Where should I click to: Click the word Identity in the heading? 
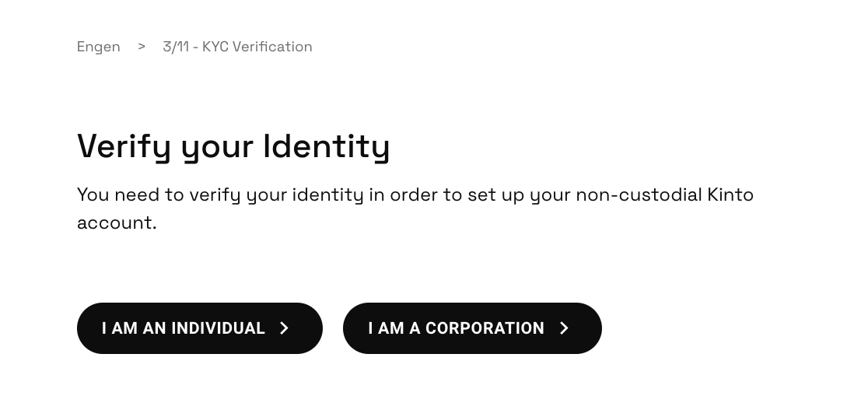tap(327, 146)
